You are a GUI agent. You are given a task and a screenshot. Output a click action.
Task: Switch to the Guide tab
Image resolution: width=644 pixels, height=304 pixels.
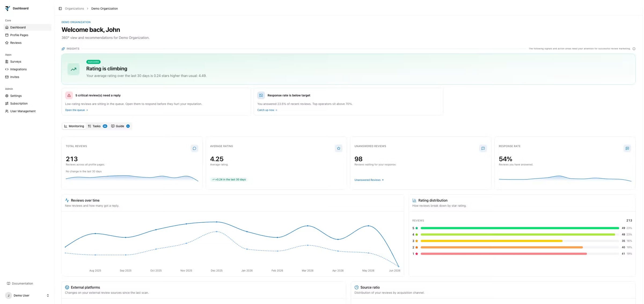[120, 126]
